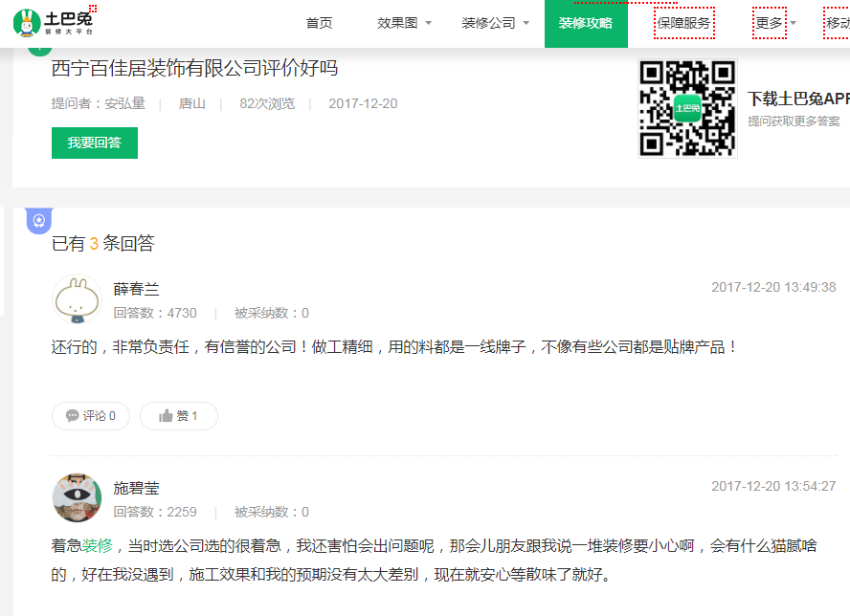Click the comment bubble icon
This screenshot has width=850, height=616.
[x=73, y=416]
